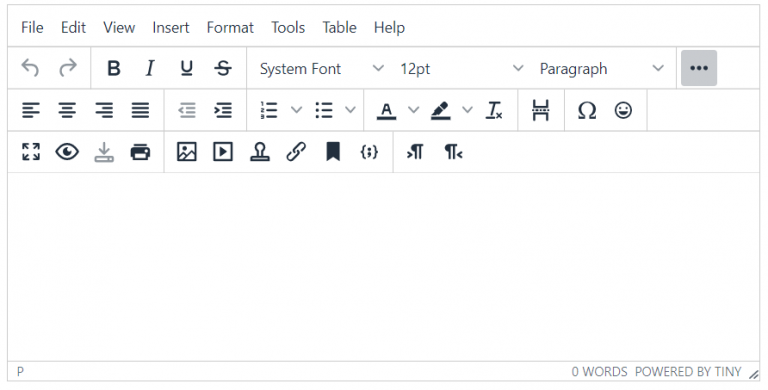Image resolution: width=768 pixels, height=390 pixels.
Task: Open the Insert menu
Action: click(170, 27)
